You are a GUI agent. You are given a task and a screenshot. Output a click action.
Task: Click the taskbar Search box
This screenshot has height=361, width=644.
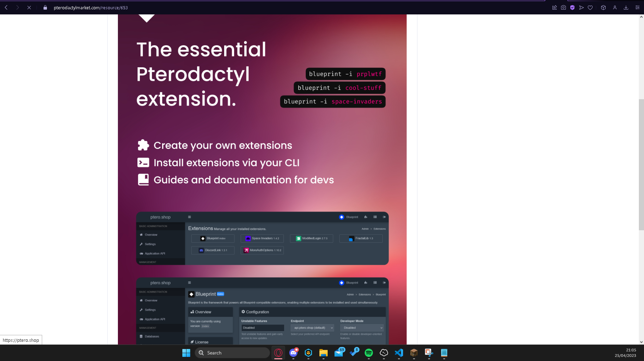(232, 353)
